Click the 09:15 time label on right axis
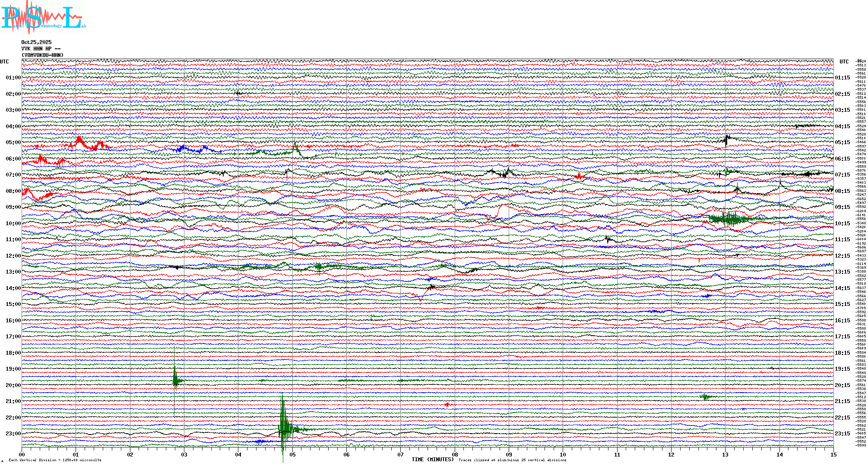The height and width of the screenshot is (466, 868). point(842,207)
